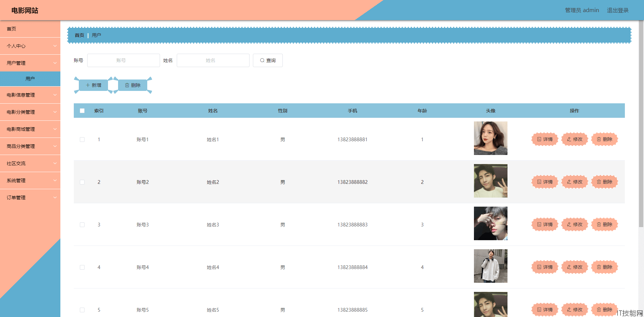Screen dimensions: 644x317
Task: Open 详情 for row 账号2
Action: point(545,182)
